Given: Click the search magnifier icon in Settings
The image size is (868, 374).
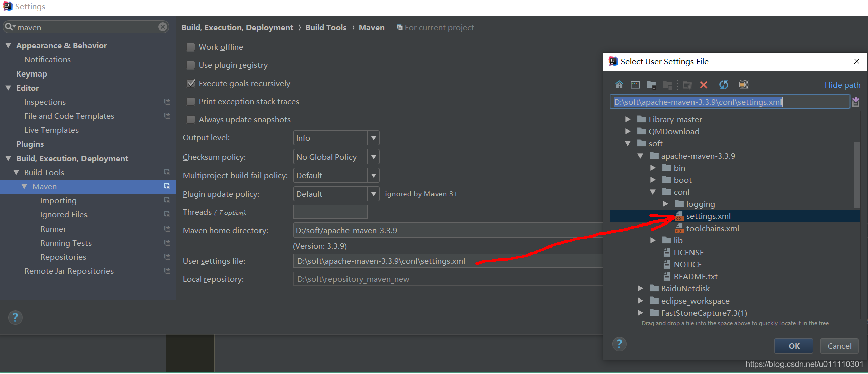Looking at the screenshot, I should (x=10, y=27).
